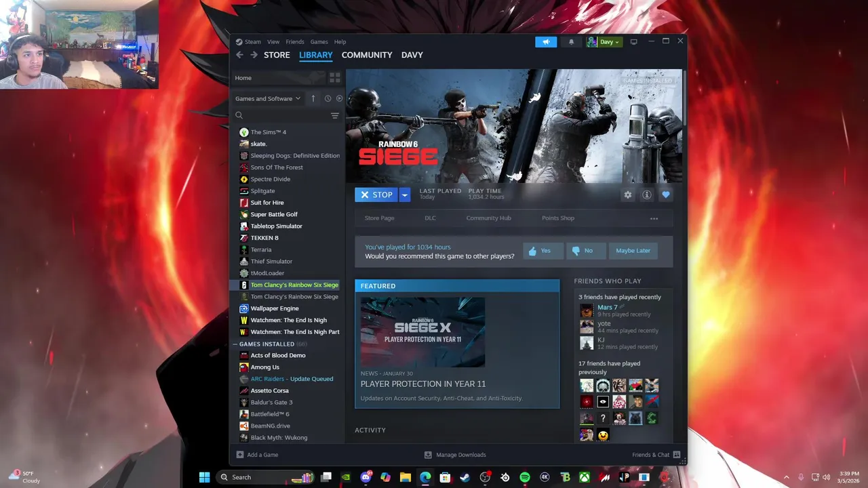Go to library Home
This screenshot has height=488, width=868.
pyautogui.click(x=279, y=78)
